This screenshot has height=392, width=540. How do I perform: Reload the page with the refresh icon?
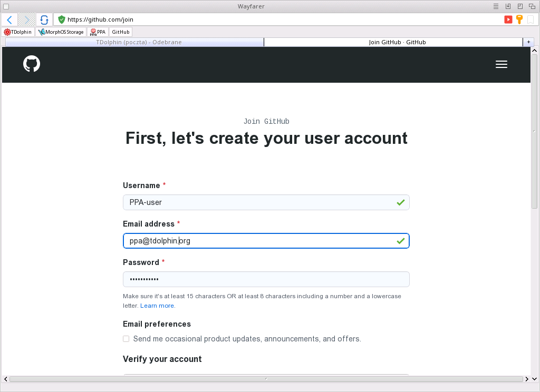tap(44, 19)
